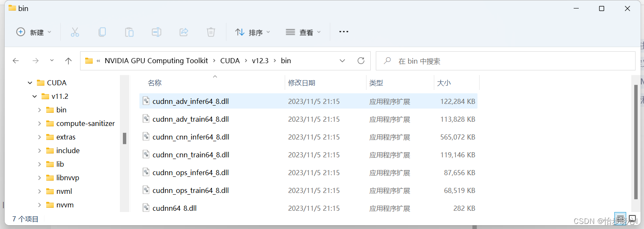
Task: Select file cudnn_ops_infer64_8.dll
Action: click(x=308, y=173)
